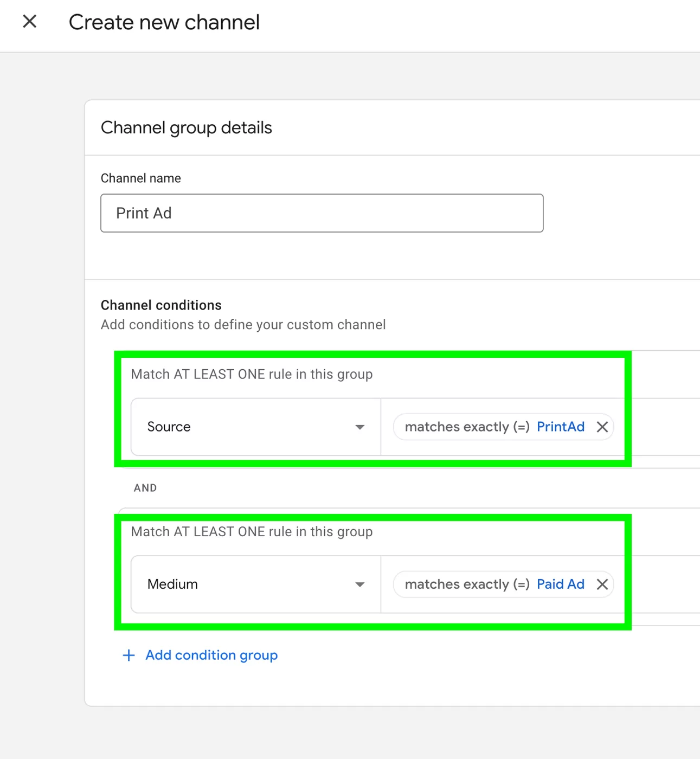Remove the Paid Ad medium condition
The height and width of the screenshot is (759, 700).
(602, 584)
